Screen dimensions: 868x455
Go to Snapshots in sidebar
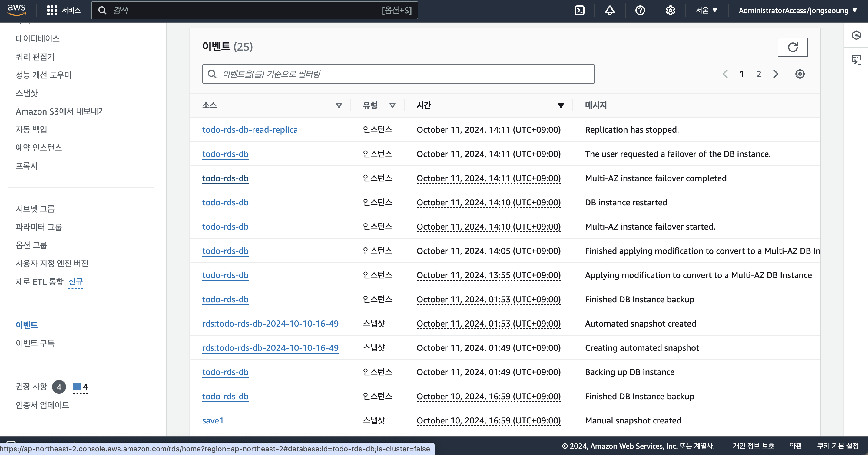coord(27,93)
